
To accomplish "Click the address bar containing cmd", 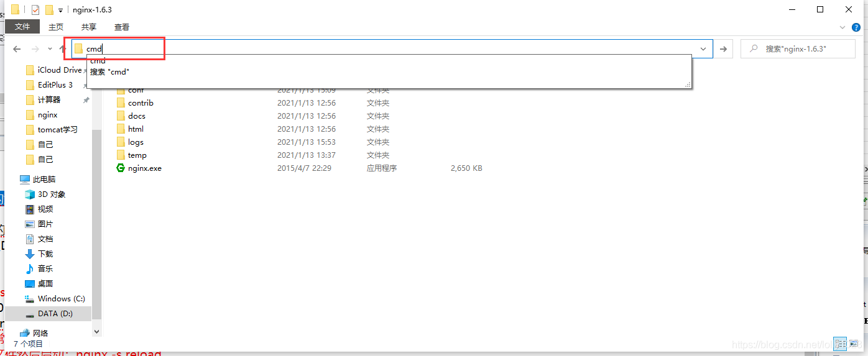I will [x=392, y=49].
